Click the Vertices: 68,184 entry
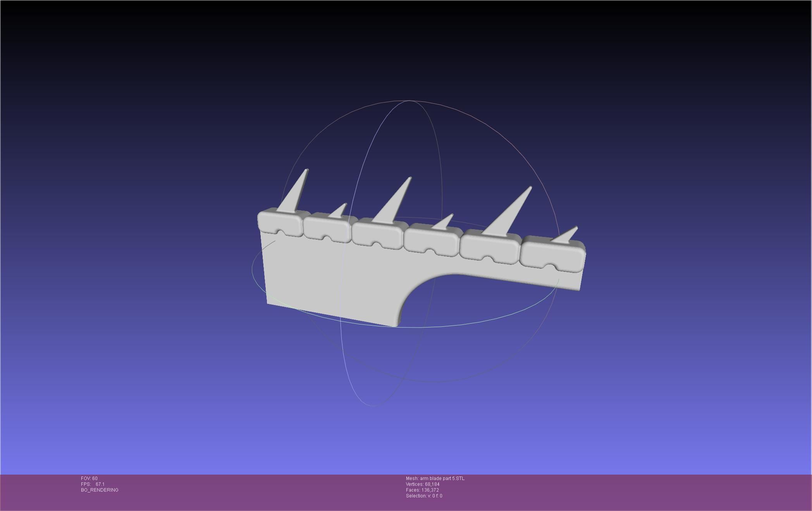 pos(423,484)
